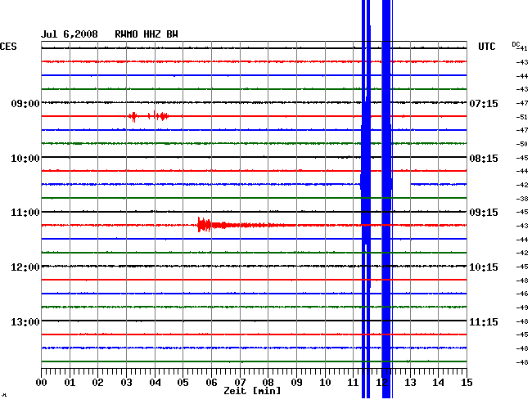Click the 07:15 UTC time label

(484, 103)
